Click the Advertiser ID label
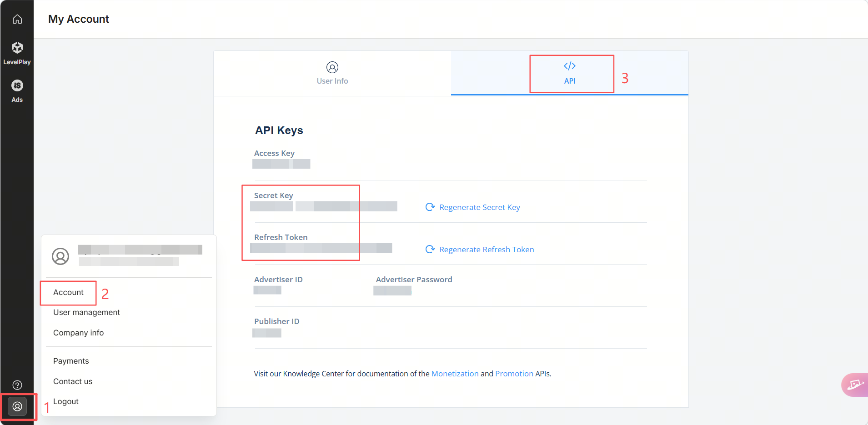 pyautogui.click(x=278, y=280)
